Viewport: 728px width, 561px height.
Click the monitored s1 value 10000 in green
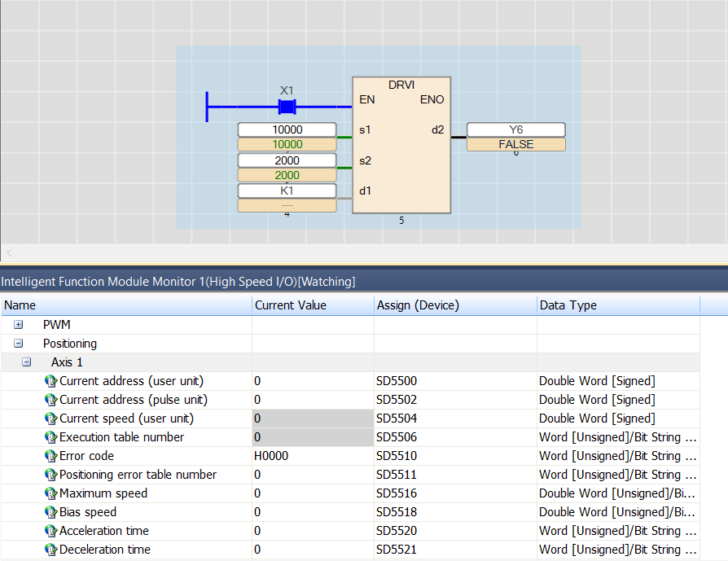coord(287,144)
